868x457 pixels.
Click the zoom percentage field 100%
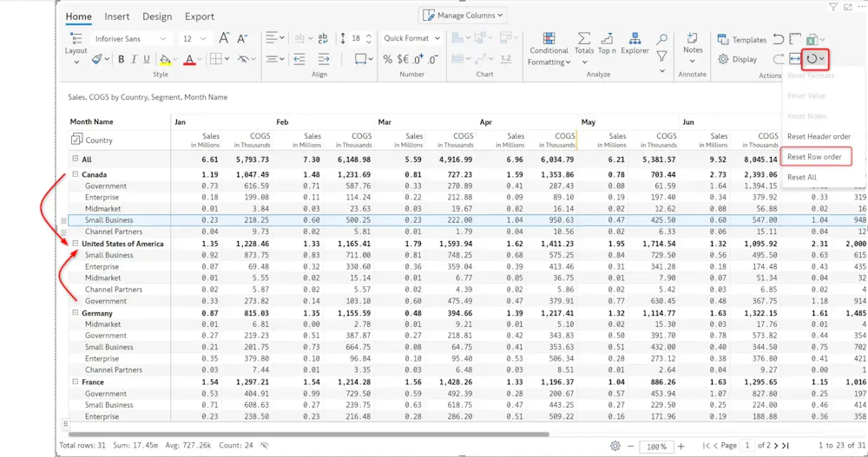[x=656, y=447]
